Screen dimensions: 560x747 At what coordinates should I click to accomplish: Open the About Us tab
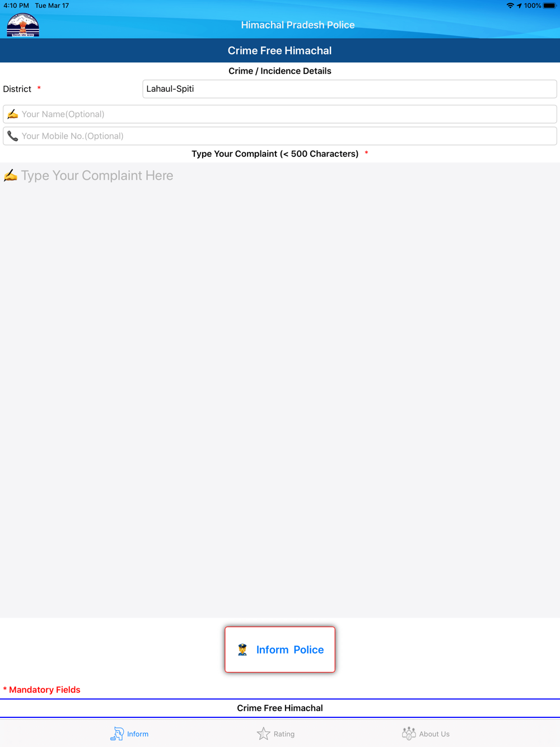[426, 734]
